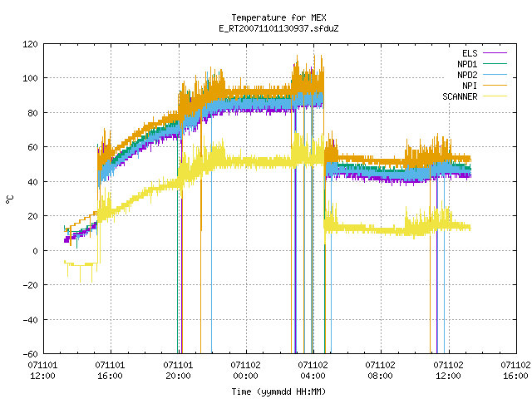Click the y-axis value 120
532x399 pixels.
tap(30, 44)
